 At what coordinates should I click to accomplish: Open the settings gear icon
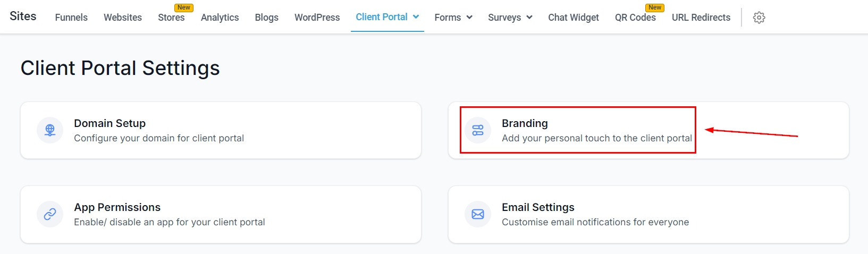click(x=759, y=18)
